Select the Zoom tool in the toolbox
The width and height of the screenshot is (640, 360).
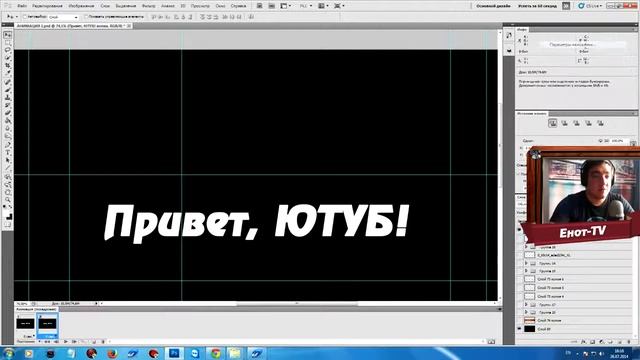coord(8,200)
